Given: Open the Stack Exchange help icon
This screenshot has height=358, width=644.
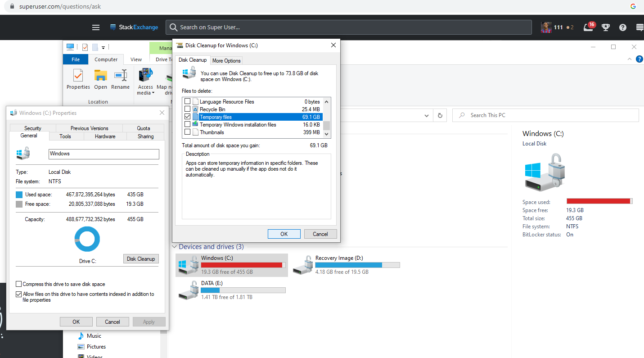Looking at the screenshot, I should tap(623, 27).
